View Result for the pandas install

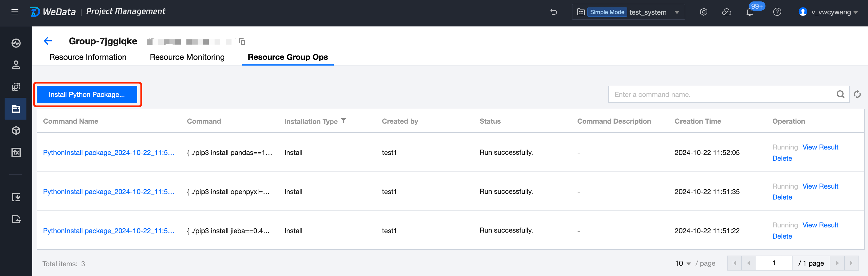coord(820,147)
